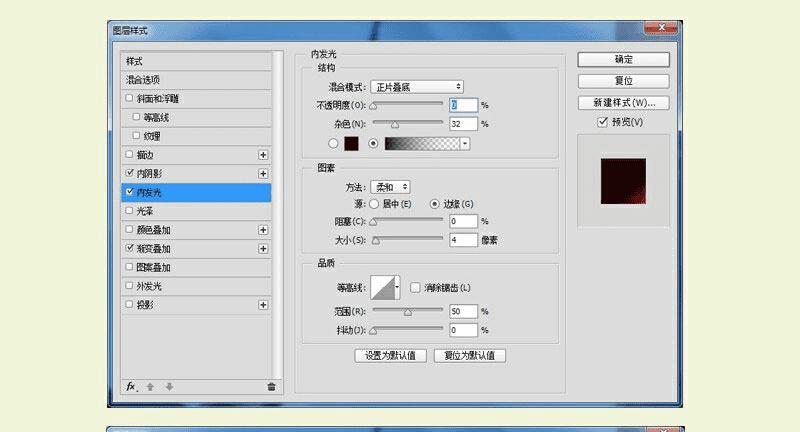Add another 内阴影 effect with plus icon

pyautogui.click(x=263, y=174)
